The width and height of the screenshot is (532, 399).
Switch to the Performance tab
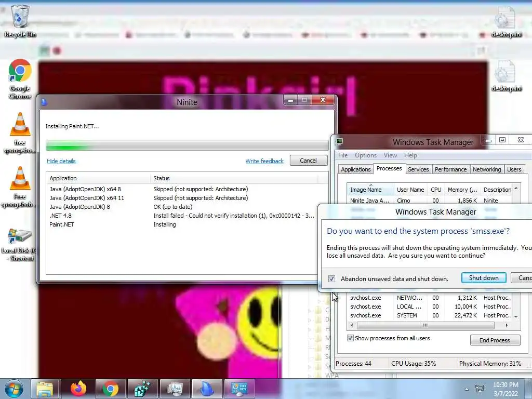450,169
